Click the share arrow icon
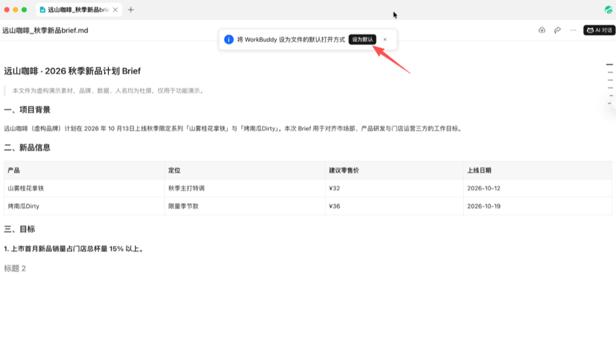The height and width of the screenshot is (364, 616). pos(557,30)
